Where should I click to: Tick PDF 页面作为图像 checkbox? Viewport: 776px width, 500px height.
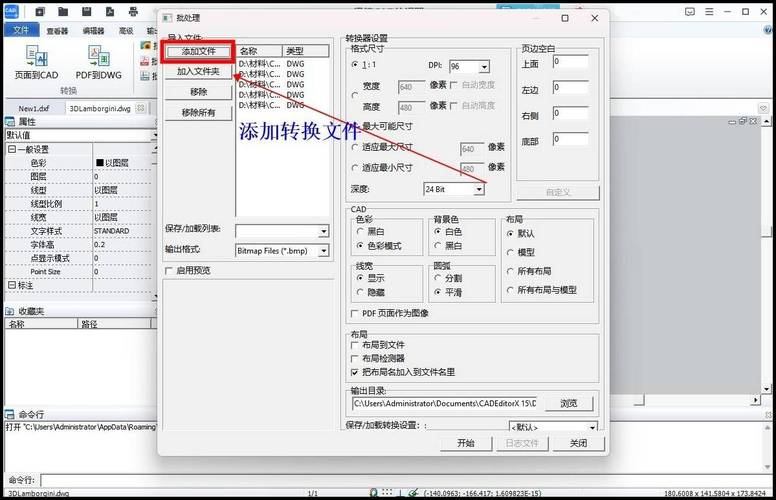point(354,313)
